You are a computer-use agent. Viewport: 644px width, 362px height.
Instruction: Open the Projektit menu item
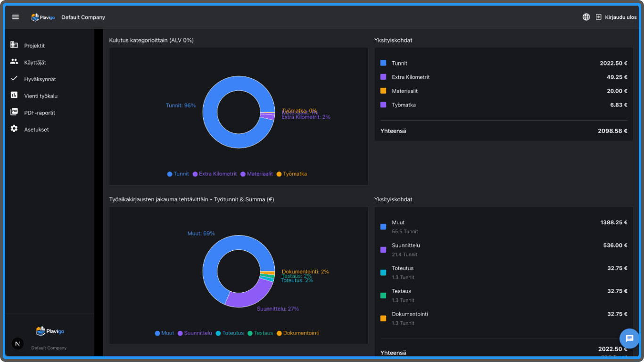point(34,46)
